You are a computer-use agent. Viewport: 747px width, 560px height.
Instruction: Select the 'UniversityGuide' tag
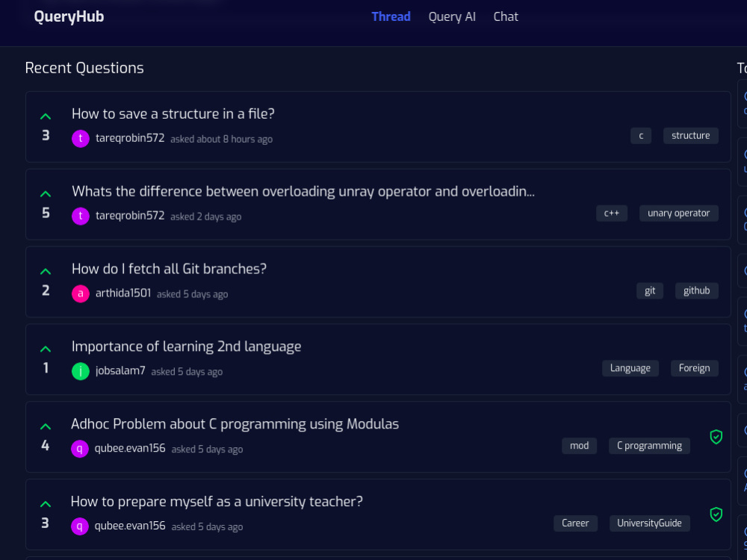[649, 523]
